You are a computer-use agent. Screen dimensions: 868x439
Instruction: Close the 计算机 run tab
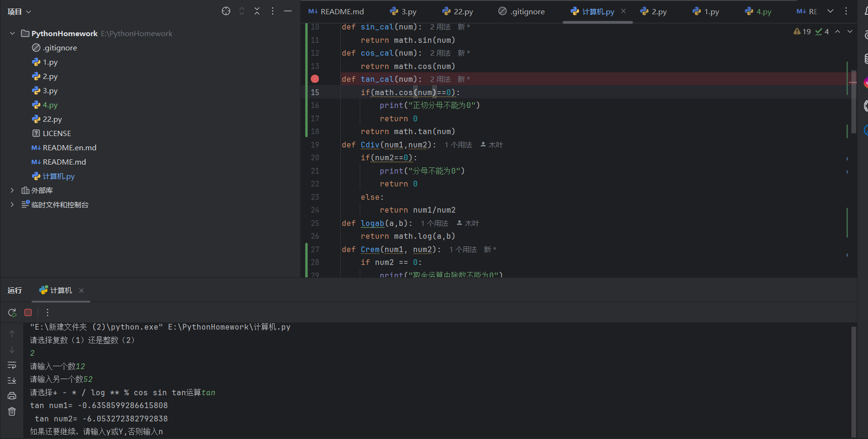81,291
